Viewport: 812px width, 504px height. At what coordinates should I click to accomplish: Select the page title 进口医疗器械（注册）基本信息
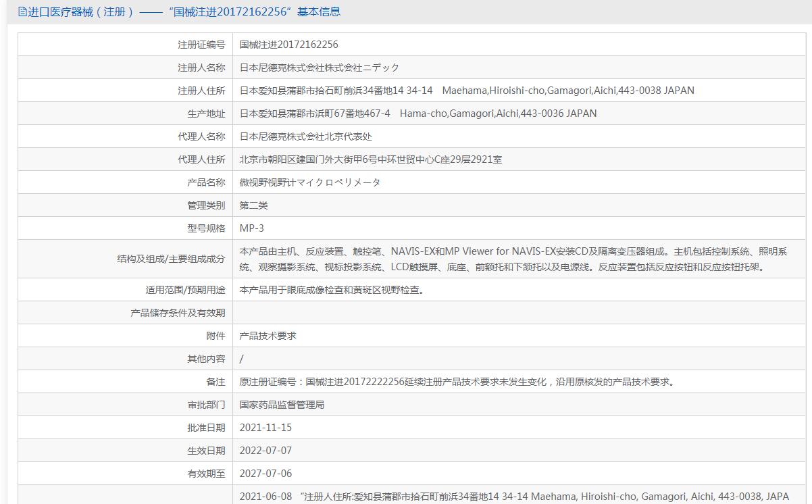click(184, 11)
